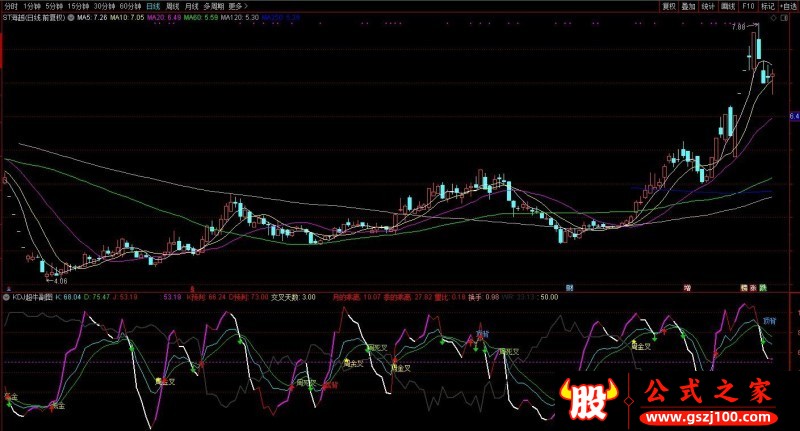Click the 财 marker on the chart timeline
This screenshot has height=431, width=800.
click(568, 287)
